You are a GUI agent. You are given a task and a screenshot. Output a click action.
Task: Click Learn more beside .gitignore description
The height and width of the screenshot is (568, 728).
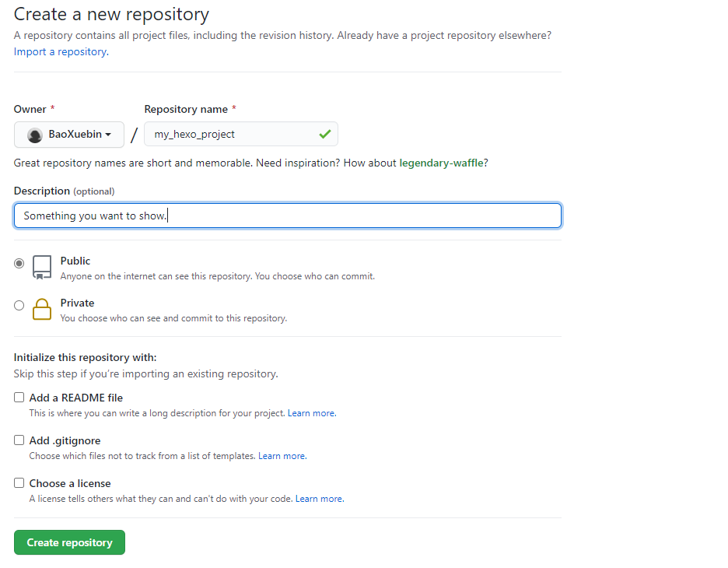click(282, 456)
